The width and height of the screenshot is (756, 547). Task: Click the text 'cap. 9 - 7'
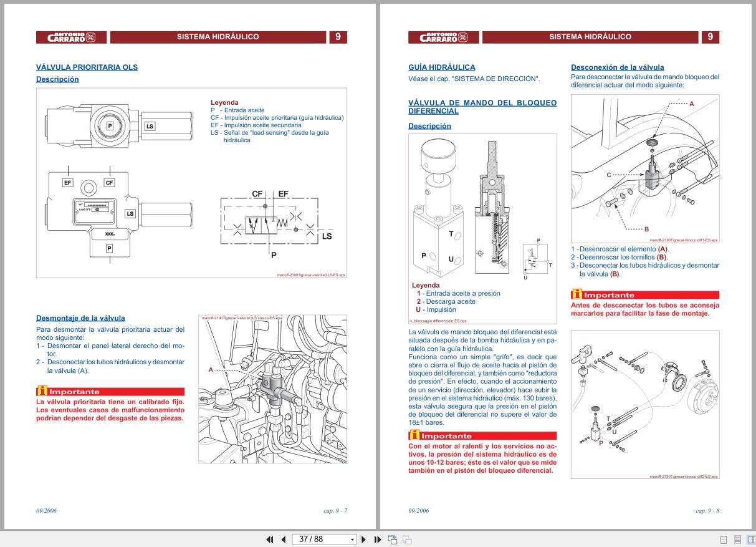(x=335, y=511)
